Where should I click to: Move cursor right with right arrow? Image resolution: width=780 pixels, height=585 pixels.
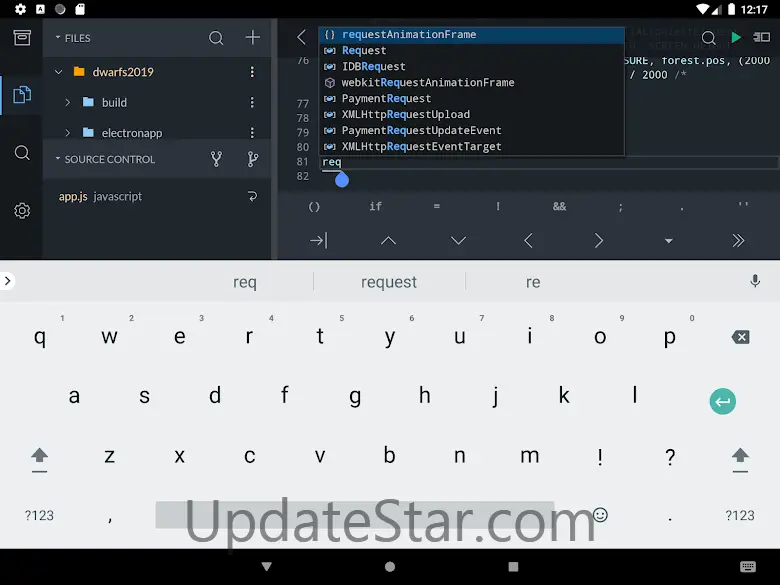(x=598, y=241)
